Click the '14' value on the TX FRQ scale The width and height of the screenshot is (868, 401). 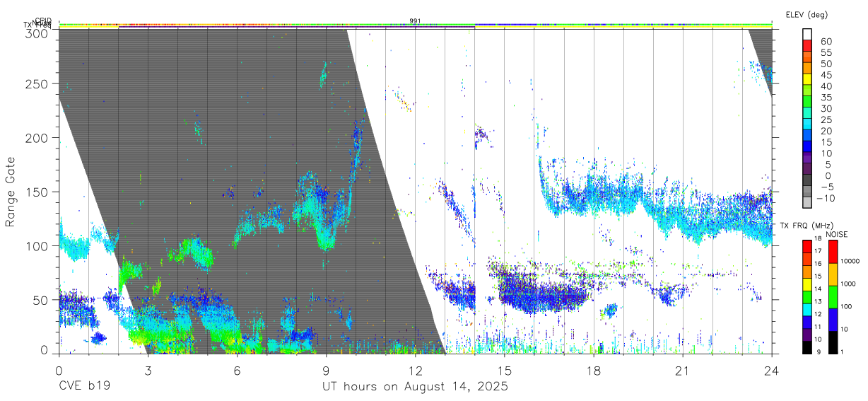tap(818, 289)
